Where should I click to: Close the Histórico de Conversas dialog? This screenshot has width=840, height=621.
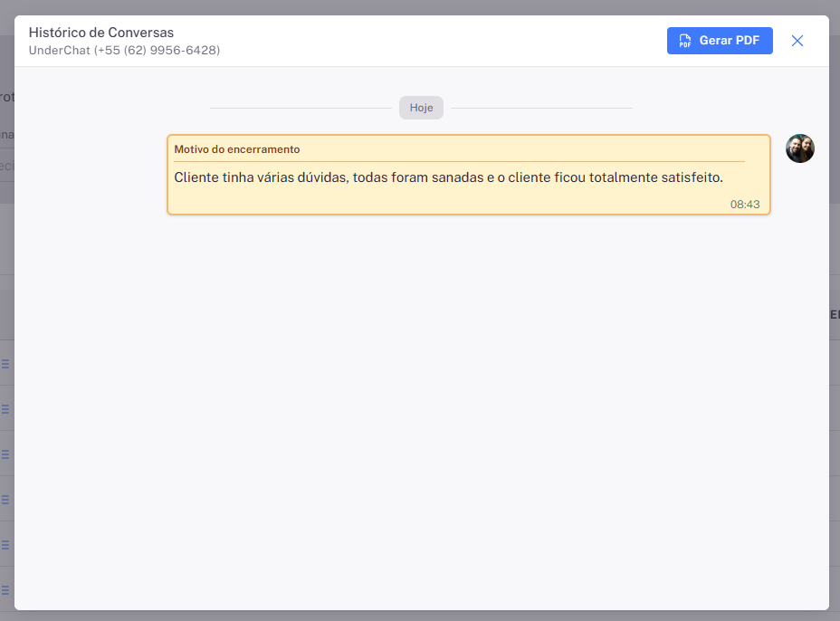pos(797,41)
